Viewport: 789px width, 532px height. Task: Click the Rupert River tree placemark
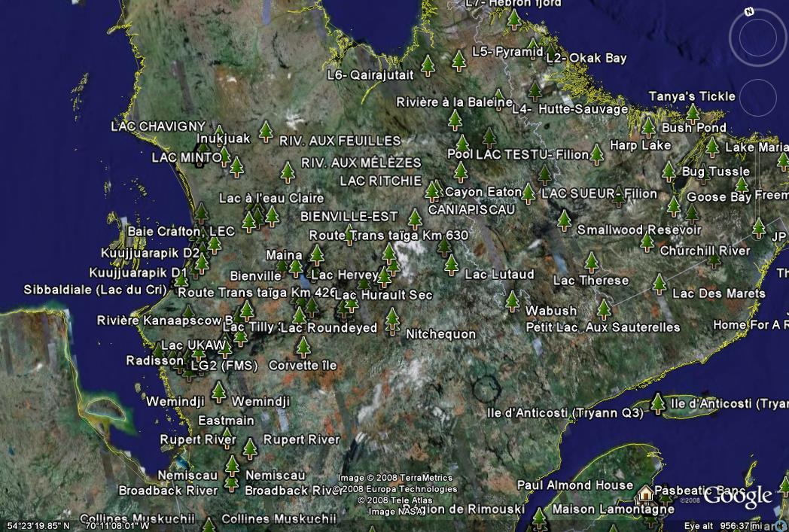pos(251,448)
